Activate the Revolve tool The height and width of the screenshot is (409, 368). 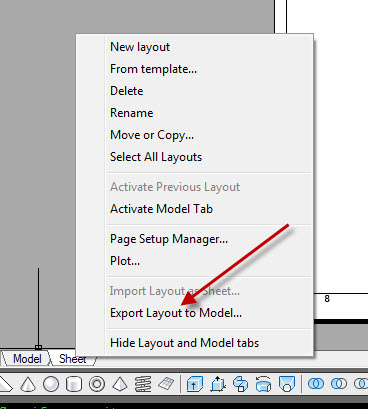point(263,384)
